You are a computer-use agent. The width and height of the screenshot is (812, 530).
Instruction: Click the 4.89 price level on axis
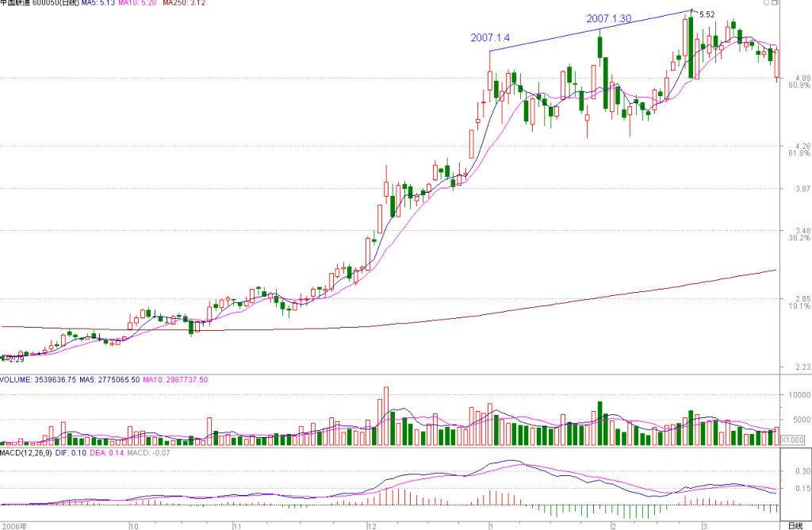pos(802,79)
